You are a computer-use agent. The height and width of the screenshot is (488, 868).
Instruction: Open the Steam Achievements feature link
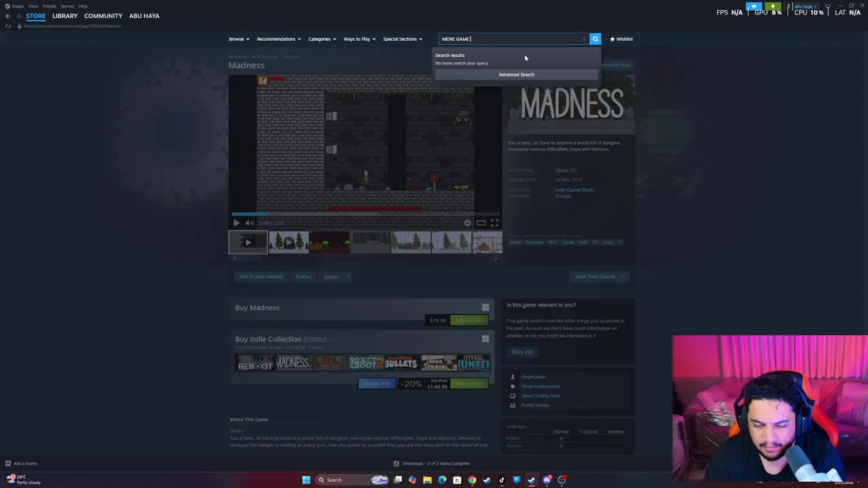coord(540,386)
